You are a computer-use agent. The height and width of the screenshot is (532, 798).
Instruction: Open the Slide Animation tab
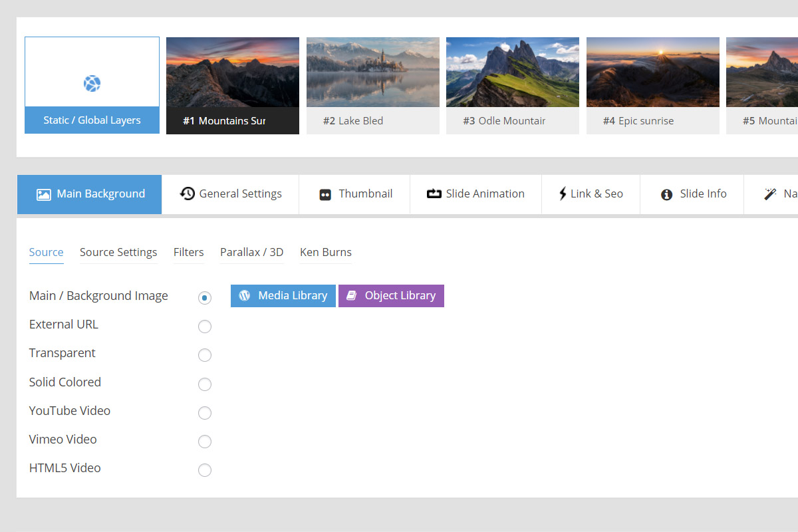point(475,194)
